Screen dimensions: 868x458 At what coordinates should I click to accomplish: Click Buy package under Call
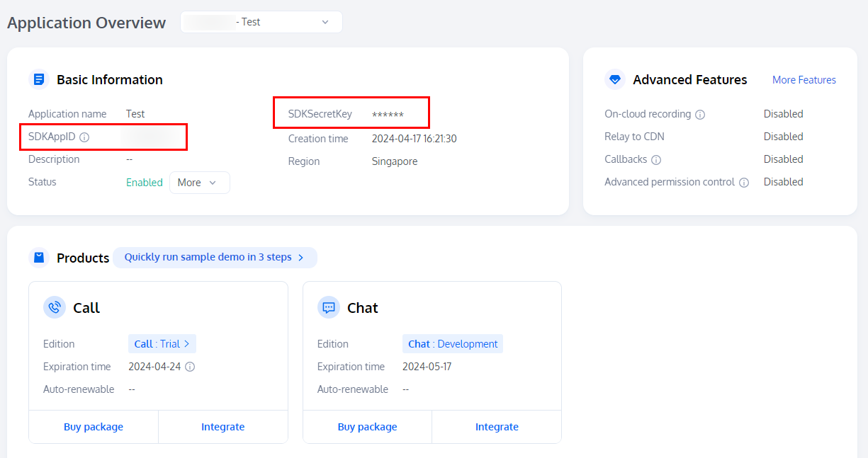click(x=94, y=427)
